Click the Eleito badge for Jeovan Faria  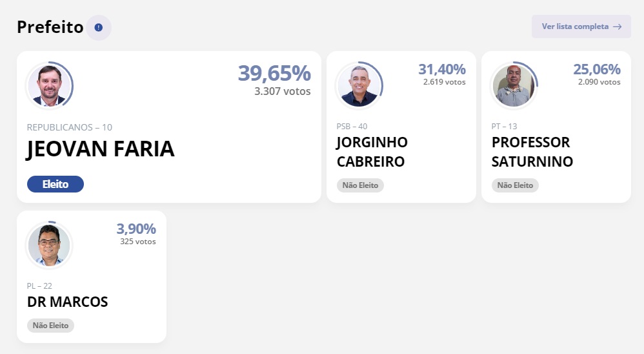tap(55, 184)
